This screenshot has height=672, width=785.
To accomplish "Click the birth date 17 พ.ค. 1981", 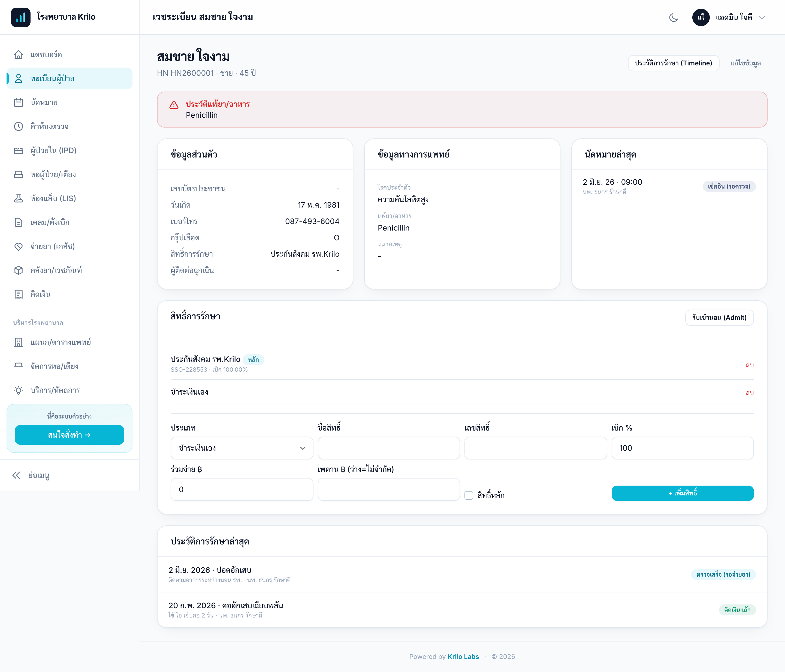I will [318, 205].
